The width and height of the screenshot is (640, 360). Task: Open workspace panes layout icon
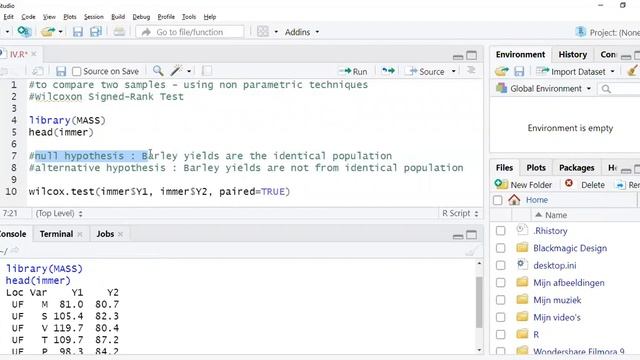point(263,32)
